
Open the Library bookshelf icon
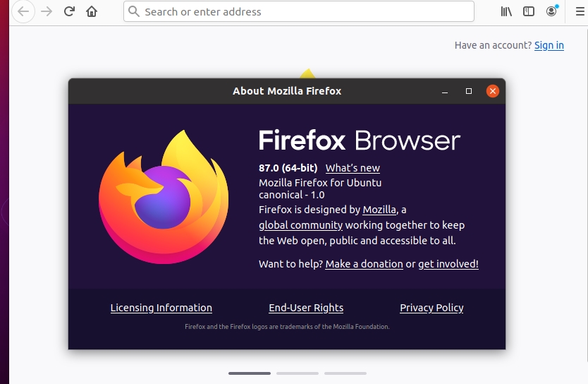point(506,11)
